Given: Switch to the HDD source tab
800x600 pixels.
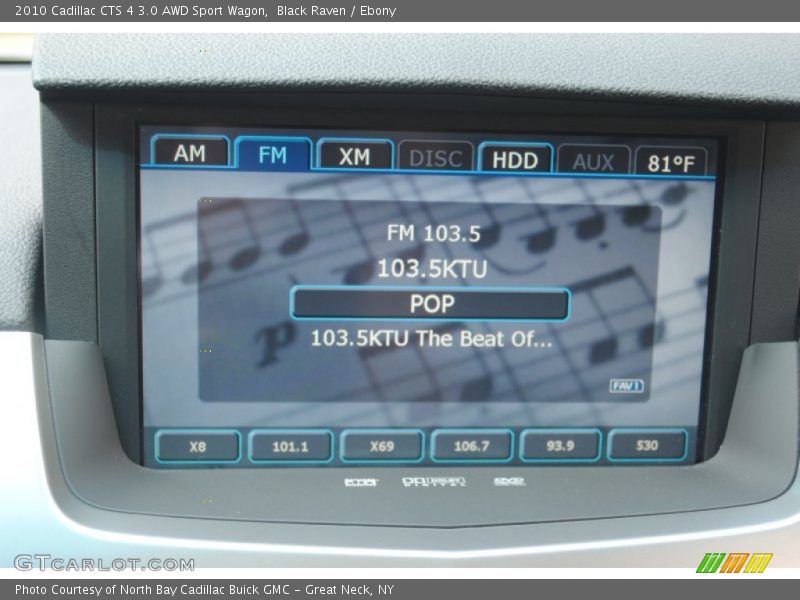Looking at the screenshot, I should [x=513, y=158].
